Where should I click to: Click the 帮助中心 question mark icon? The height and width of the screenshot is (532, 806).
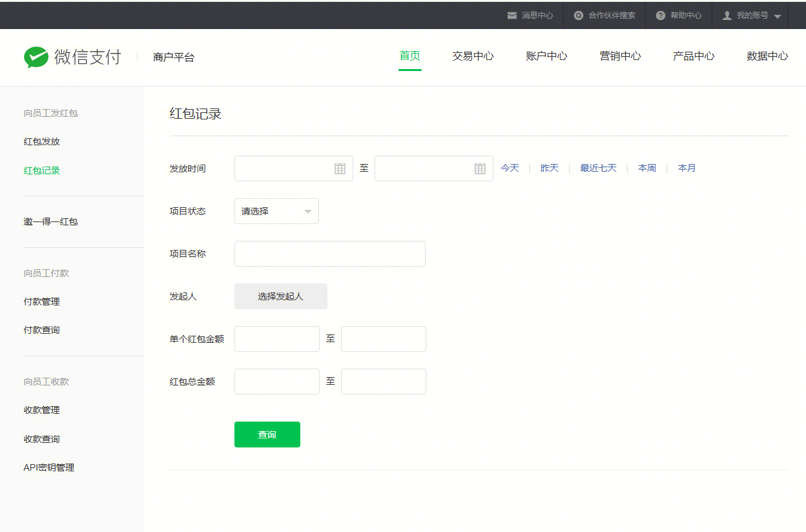click(661, 15)
